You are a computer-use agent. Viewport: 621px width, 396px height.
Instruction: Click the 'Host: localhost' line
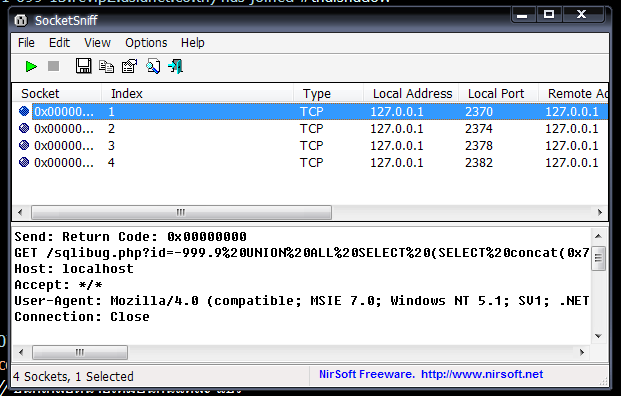74,269
